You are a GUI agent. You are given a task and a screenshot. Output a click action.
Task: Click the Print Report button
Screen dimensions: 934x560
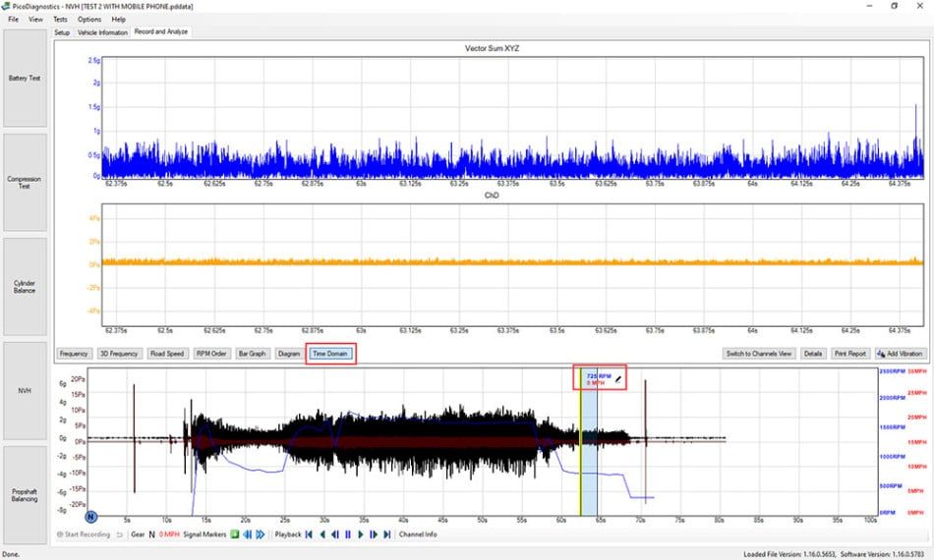(850, 354)
